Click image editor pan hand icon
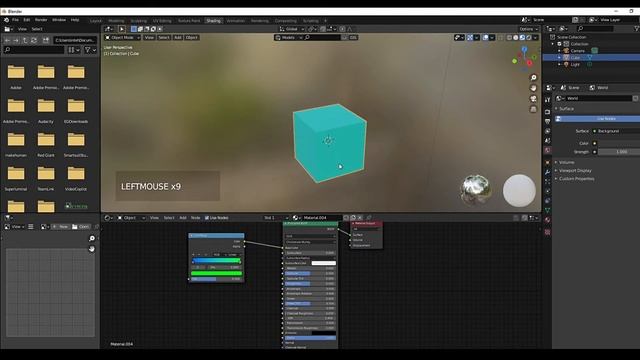Image resolution: width=640 pixels, height=360 pixels. [92, 249]
